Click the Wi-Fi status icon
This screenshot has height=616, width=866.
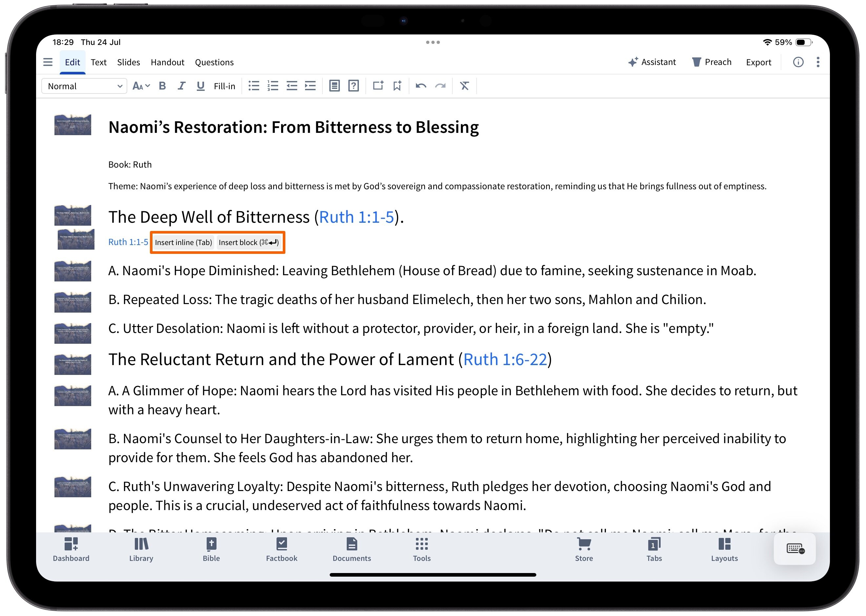(x=767, y=42)
